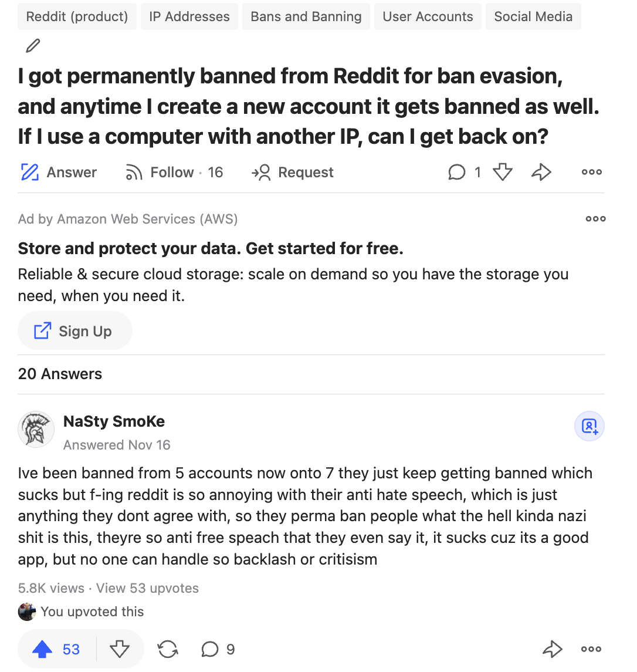Screen dimensions: 637x672
Task: Downvote NaSty SmoKe's answer
Action: (x=120, y=649)
